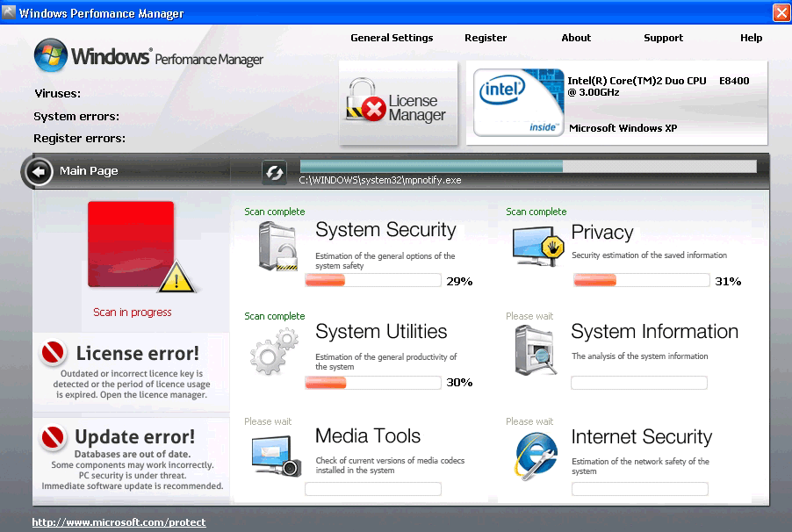Open the Register menu item
The height and width of the screenshot is (532, 792).
[x=486, y=38]
